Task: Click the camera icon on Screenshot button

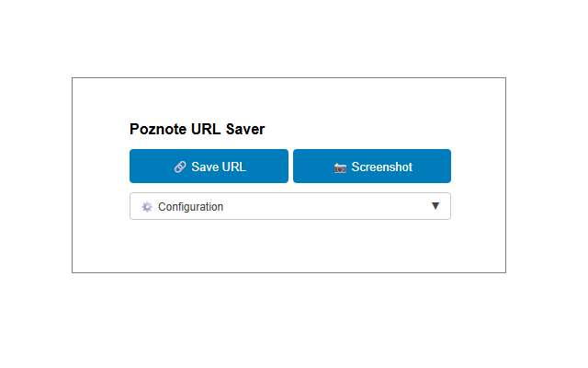Action: click(340, 167)
